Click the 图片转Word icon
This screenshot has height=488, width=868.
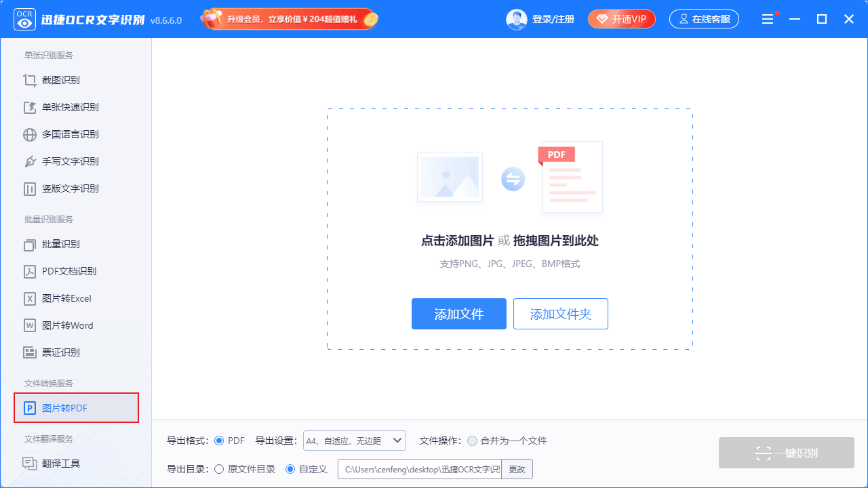(30, 325)
